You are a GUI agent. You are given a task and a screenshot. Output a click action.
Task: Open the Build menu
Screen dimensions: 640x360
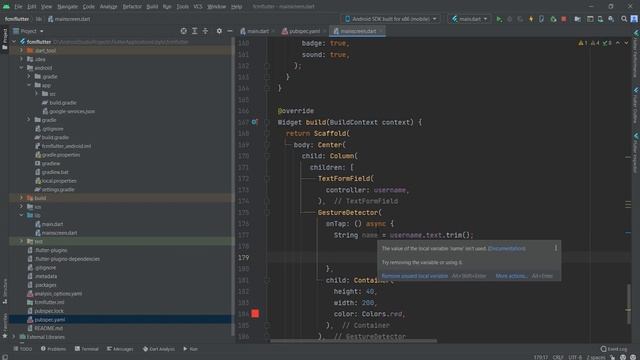[x=152, y=7]
